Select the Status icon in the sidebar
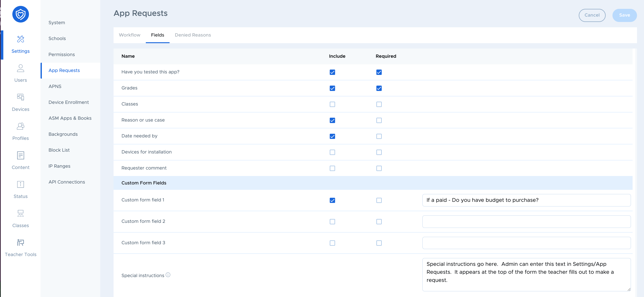This screenshot has width=644, height=297. [20, 189]
